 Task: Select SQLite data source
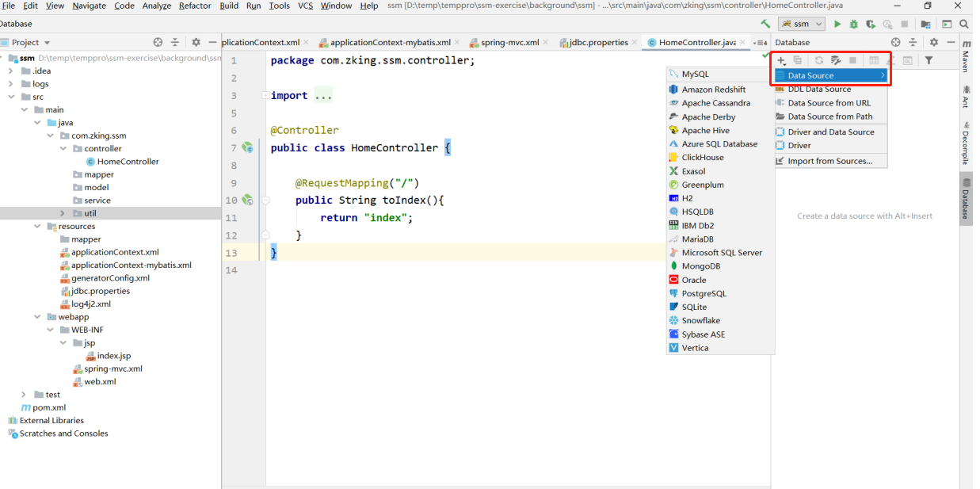[x=720, y=307]
